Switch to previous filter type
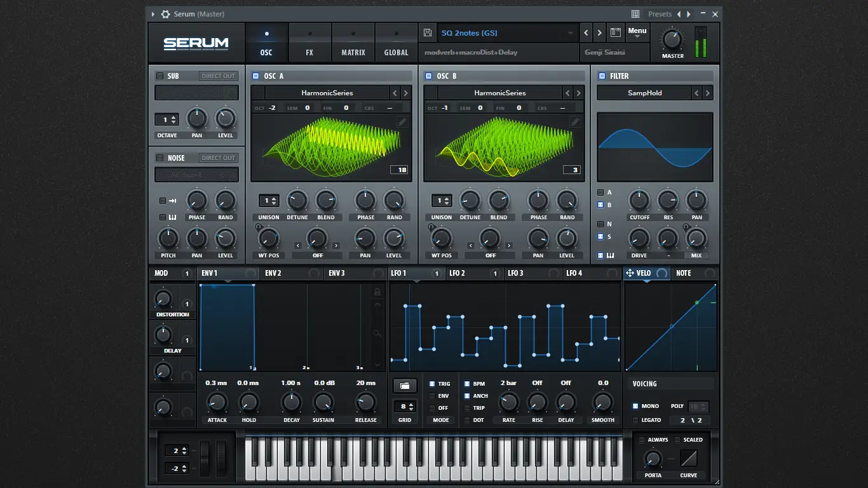This screenshot has width=868, height=488. click(x=696, y=93)
